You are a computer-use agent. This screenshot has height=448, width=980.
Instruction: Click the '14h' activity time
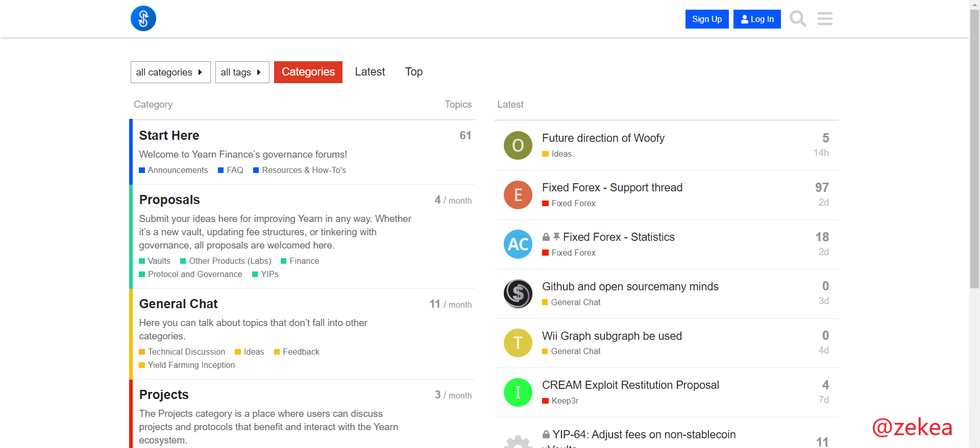821,153
